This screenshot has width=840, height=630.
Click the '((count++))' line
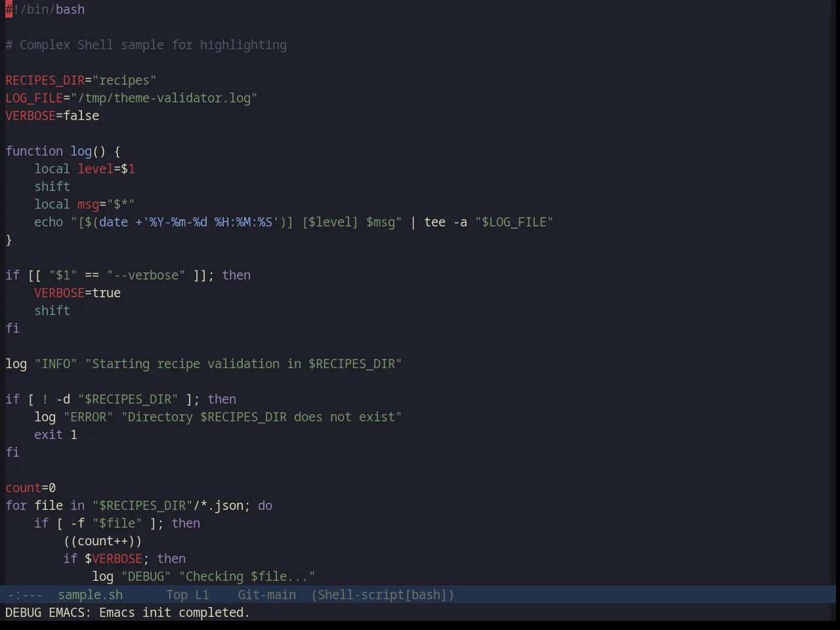tap(102, 541)
